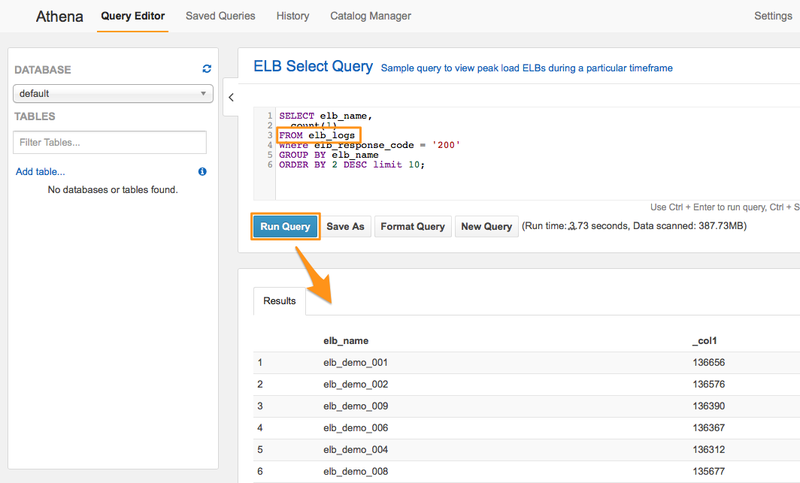Open Settings in the top bar
The height and width of the screenshot is (483, 800).
(772, 16)
